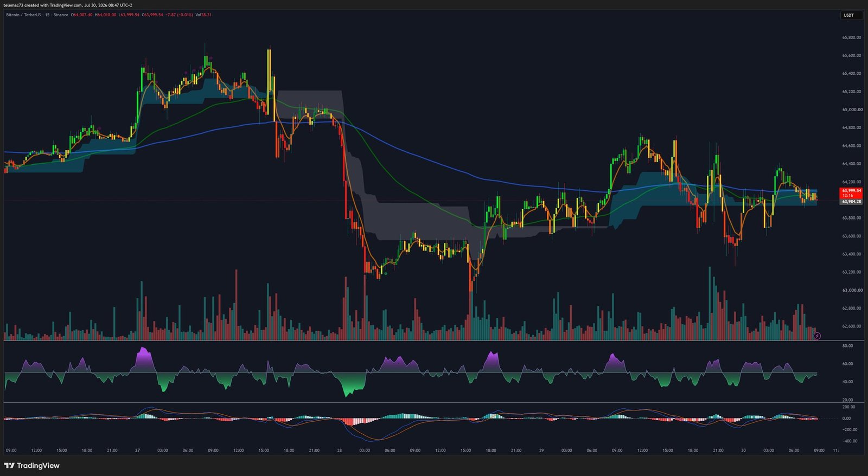Click the date label 30 on time axis
This screenshot has height=476, width=868.
pos(743,451)
